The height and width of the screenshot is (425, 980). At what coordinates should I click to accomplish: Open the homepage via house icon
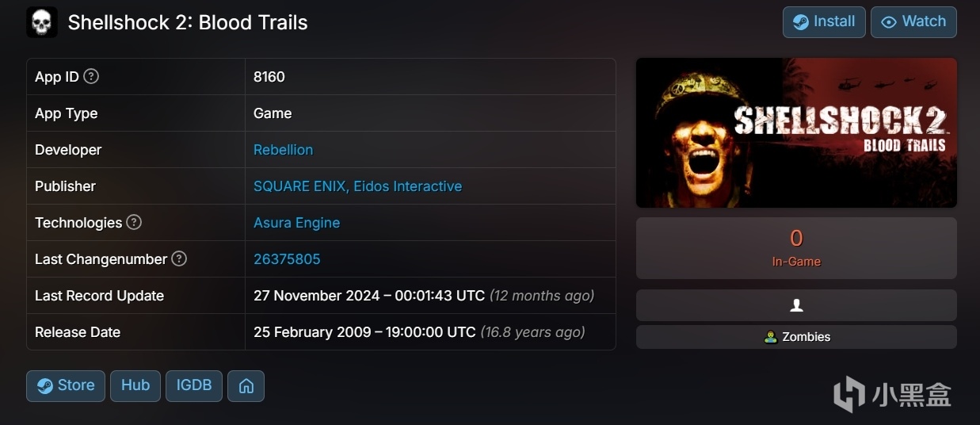point(246,386)
